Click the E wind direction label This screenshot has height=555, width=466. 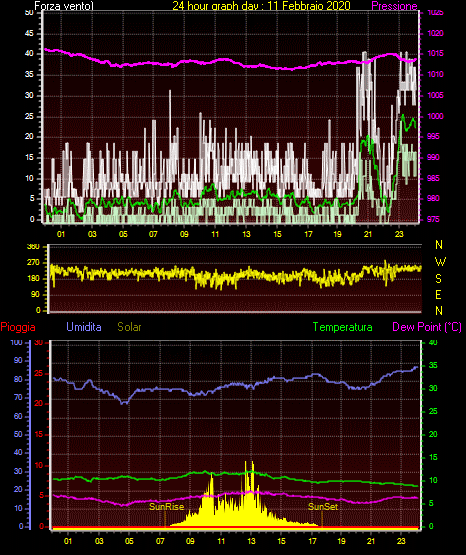coord(438,294)
